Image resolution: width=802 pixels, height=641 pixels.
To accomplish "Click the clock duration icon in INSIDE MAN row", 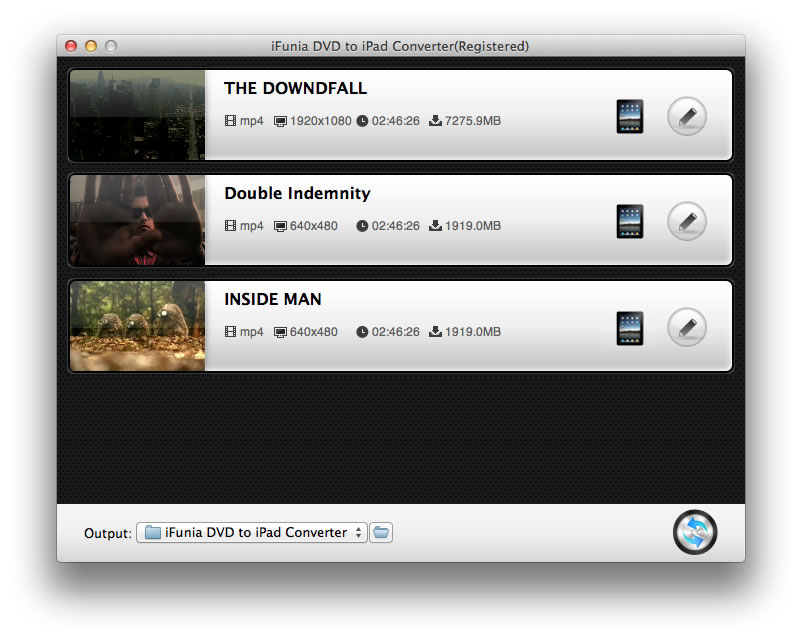I will point(362,332).
